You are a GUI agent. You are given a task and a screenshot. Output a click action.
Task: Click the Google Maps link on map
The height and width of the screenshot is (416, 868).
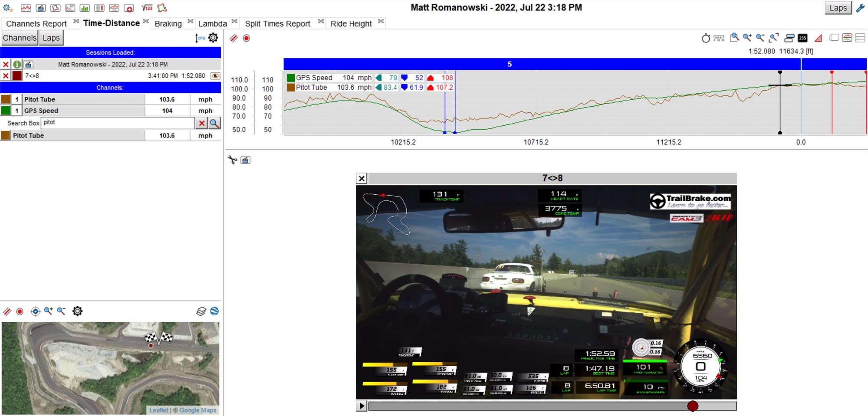point(197,410)
